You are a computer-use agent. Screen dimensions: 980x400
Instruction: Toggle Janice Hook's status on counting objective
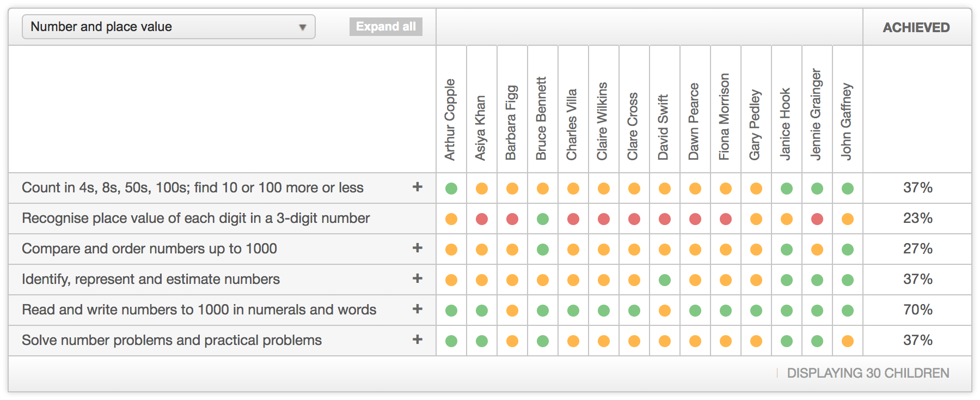click(x=786, y=187)
